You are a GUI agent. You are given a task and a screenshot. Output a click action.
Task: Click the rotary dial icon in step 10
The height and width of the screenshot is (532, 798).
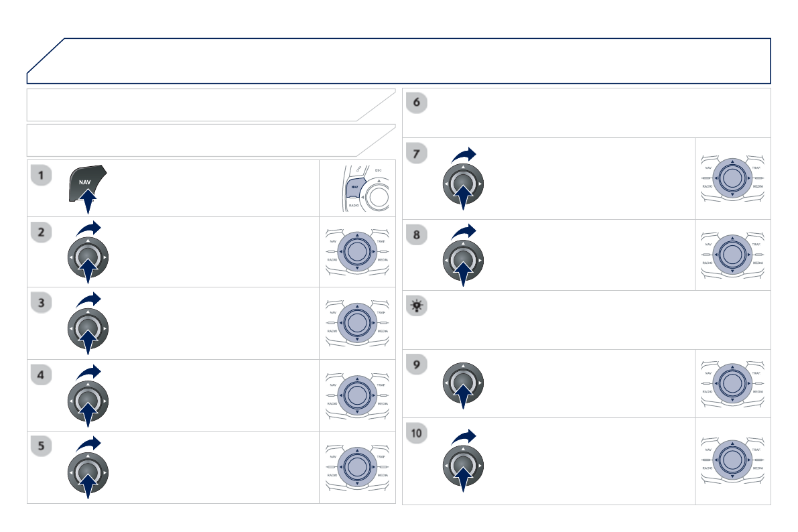[463, 463]
